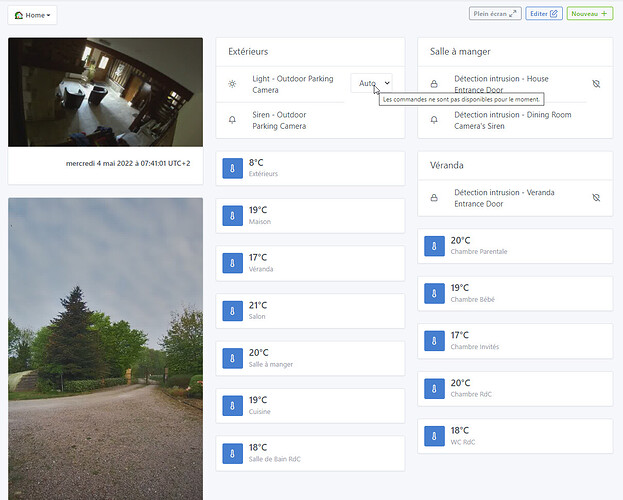This screenshot has height=500, width=623.
Task: Toggle House Entrance Door intrusion detection
Action: [x=596, y=84]
